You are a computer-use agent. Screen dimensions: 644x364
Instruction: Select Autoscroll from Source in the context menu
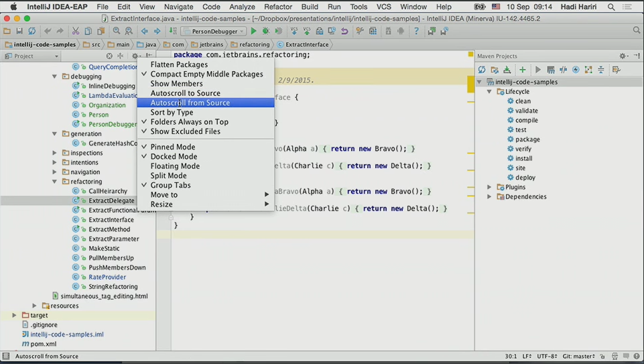click(190, 103)
